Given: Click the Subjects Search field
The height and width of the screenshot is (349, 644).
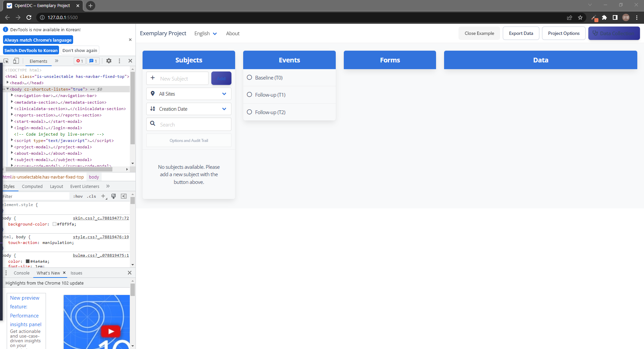Looking at the screenshot, I should click(x=189, y=124).
